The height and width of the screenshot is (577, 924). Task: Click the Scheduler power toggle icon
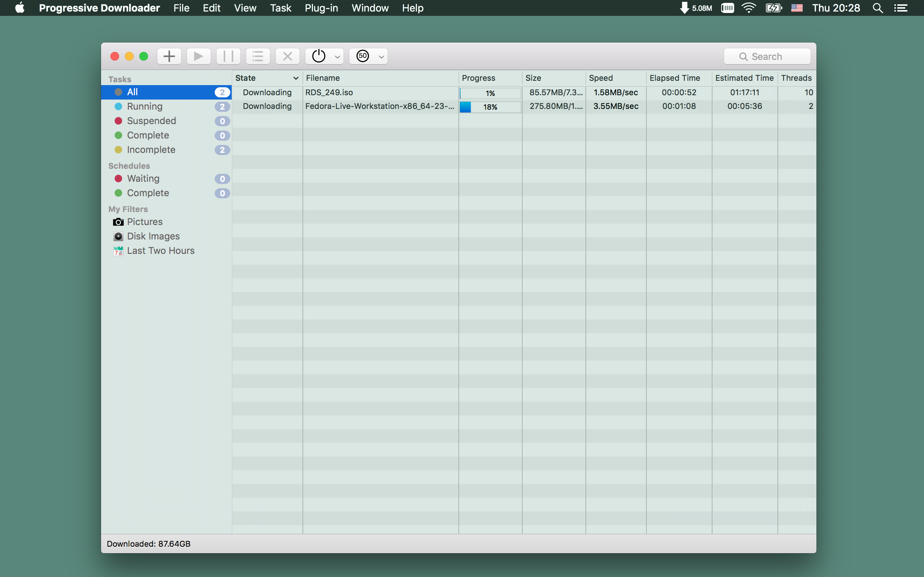point(319,56)
